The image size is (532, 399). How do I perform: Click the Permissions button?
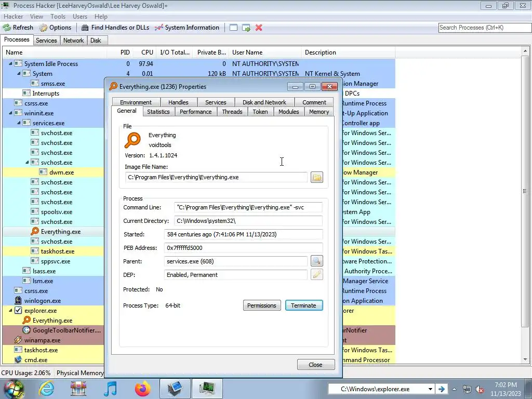262,305
